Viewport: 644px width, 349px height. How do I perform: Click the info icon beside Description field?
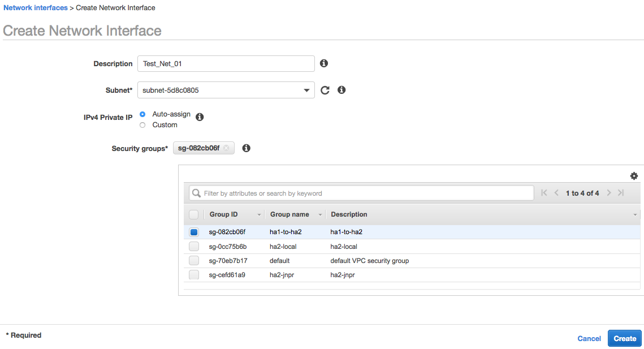(x=324, y=63)
